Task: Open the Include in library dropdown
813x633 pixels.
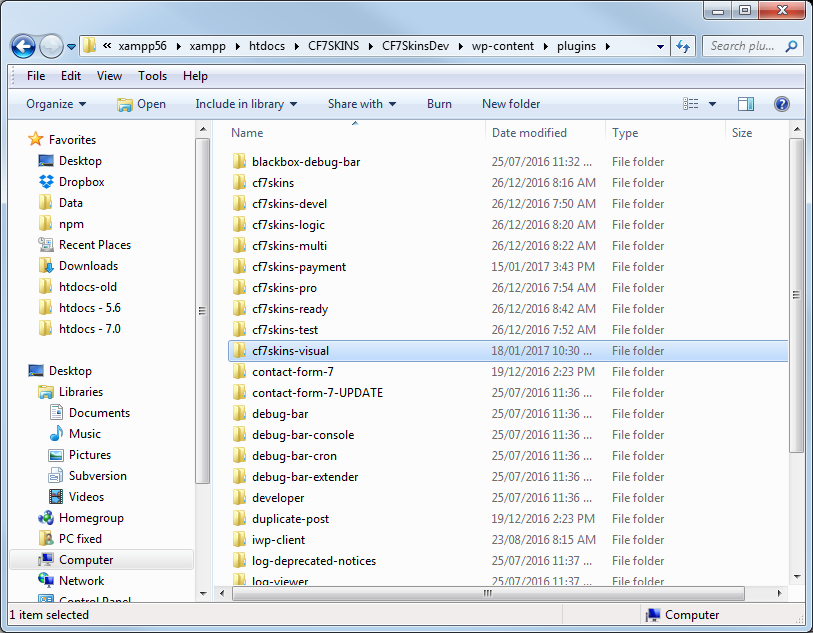Action: [247, 104]
